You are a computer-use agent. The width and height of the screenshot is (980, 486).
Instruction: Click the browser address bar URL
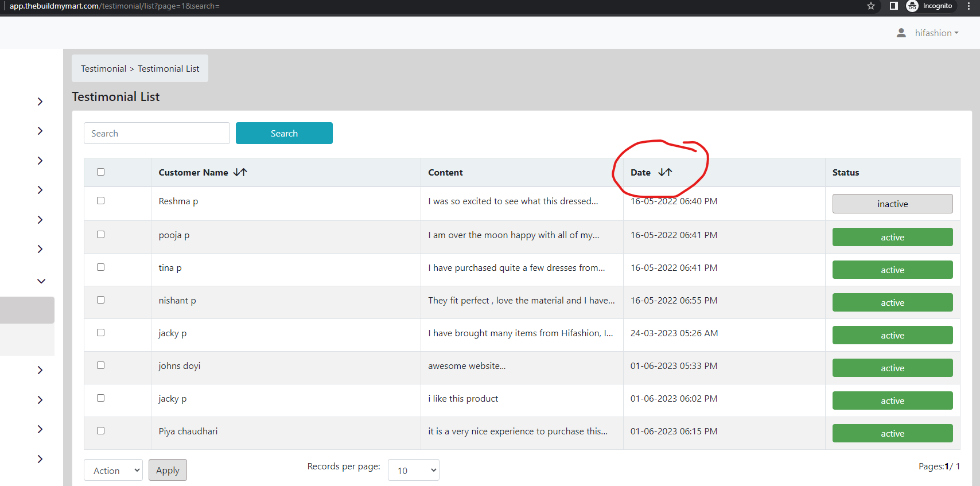115,6
